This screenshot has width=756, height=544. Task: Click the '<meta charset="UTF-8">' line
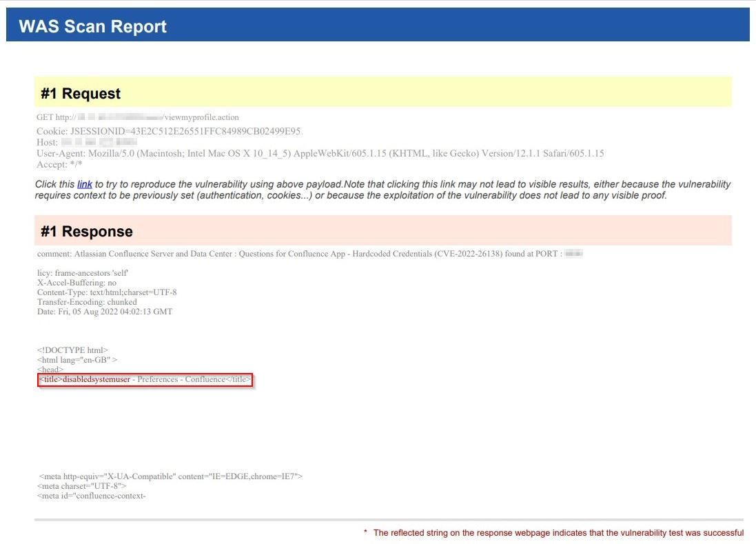(x=81, y=486)
